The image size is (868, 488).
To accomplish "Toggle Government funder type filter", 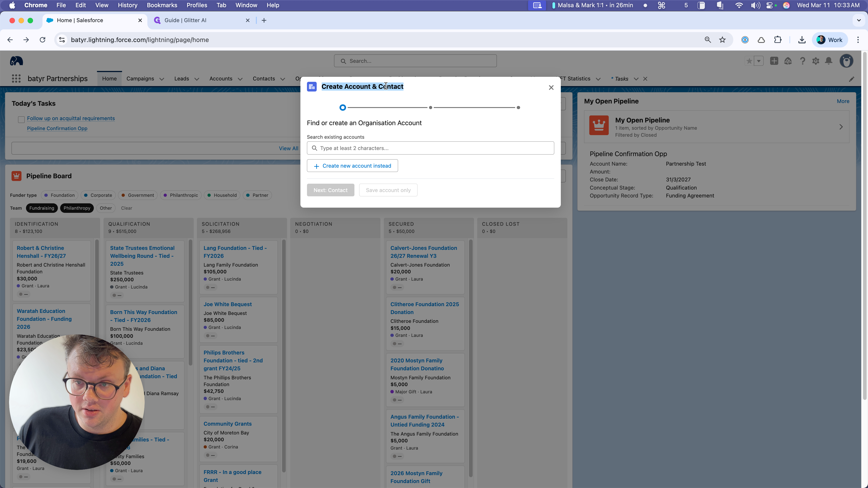I will click(x=137, y=195).
